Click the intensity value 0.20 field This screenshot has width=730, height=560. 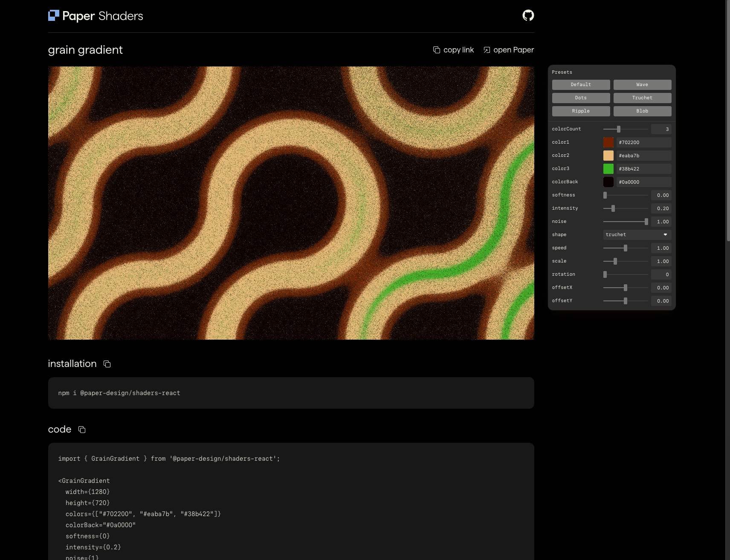click(x=661, y=208)
